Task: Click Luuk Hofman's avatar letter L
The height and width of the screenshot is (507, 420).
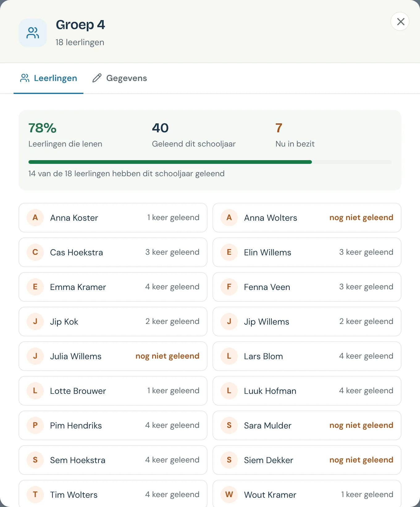Action: [229, 391]
